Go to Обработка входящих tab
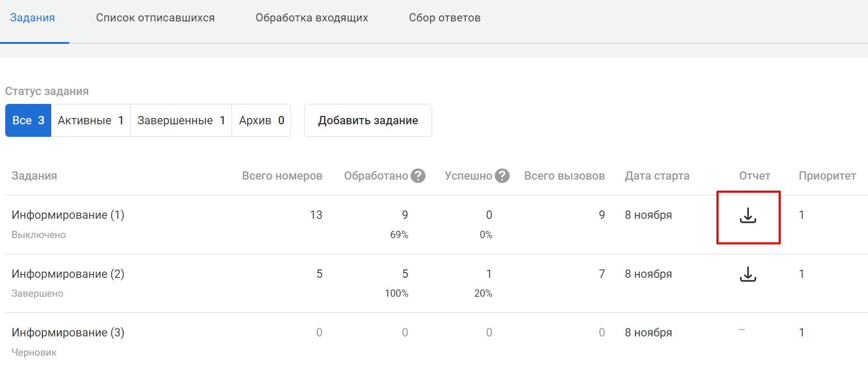Image resolution: width=868 pixels, height=376 pixels. click(x=311, y=18)
